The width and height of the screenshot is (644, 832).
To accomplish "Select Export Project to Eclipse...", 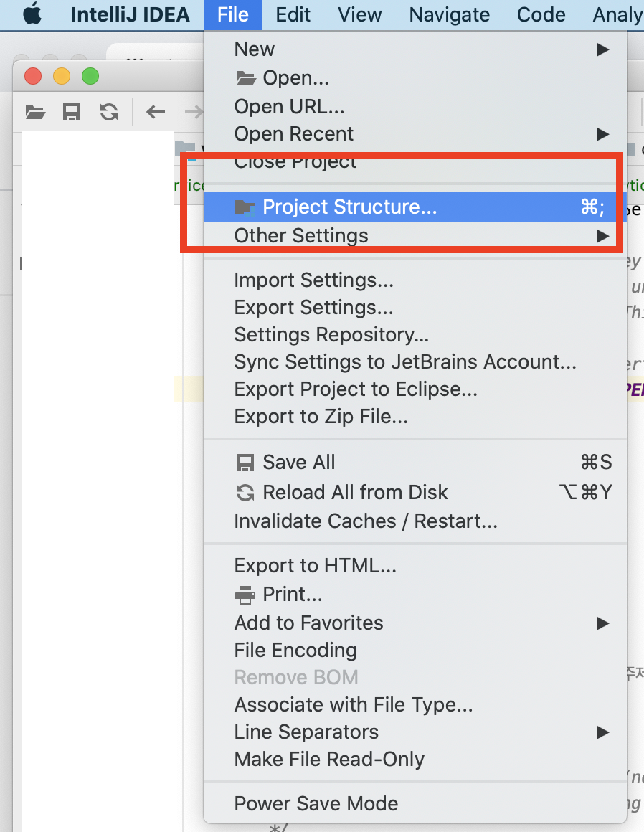I will click(x=415, y=389).
